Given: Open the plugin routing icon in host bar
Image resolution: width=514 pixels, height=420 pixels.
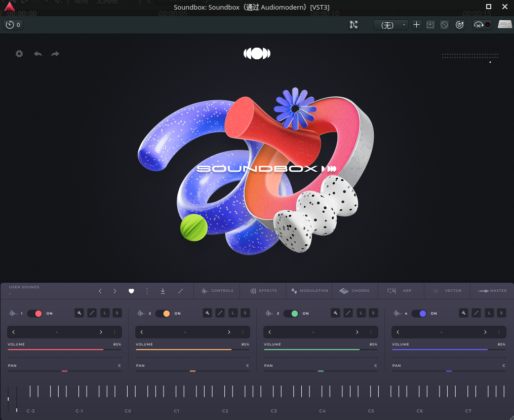Looking at the screenshot, I should click(353, 25).
